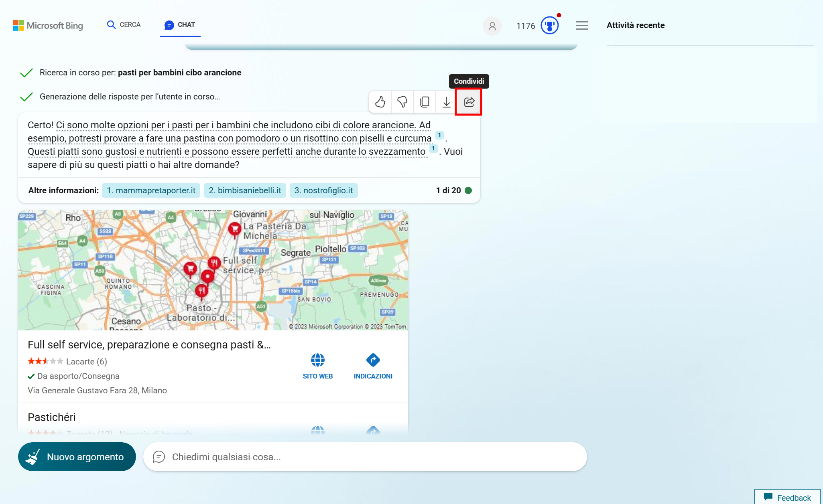Screen dimensions: 823x504
Task: Open Microsoft Rewards badge icon
Action: point(549,25)
